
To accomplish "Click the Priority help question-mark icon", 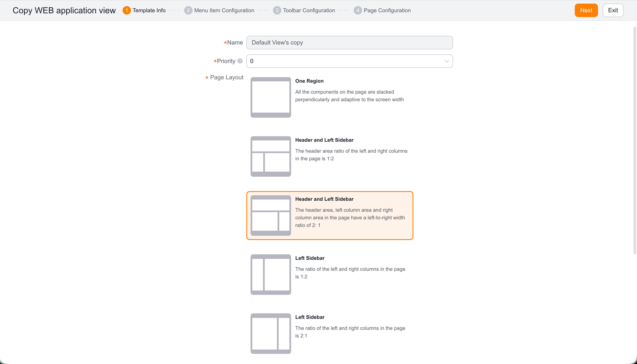I will point(240,61).
